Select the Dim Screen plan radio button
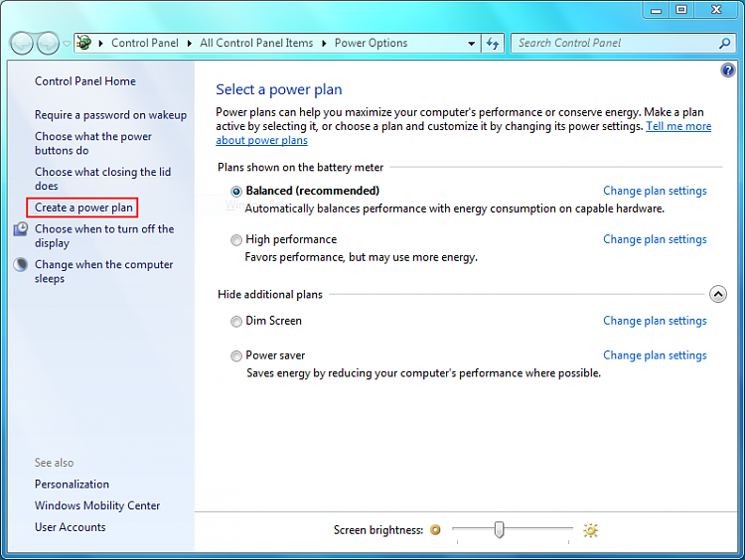 point(236,322)
